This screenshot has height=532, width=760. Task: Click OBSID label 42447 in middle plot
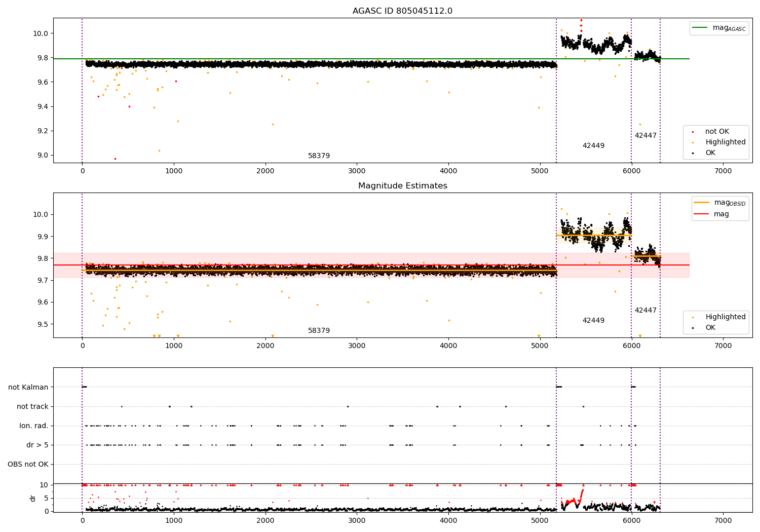coord(645,311)
